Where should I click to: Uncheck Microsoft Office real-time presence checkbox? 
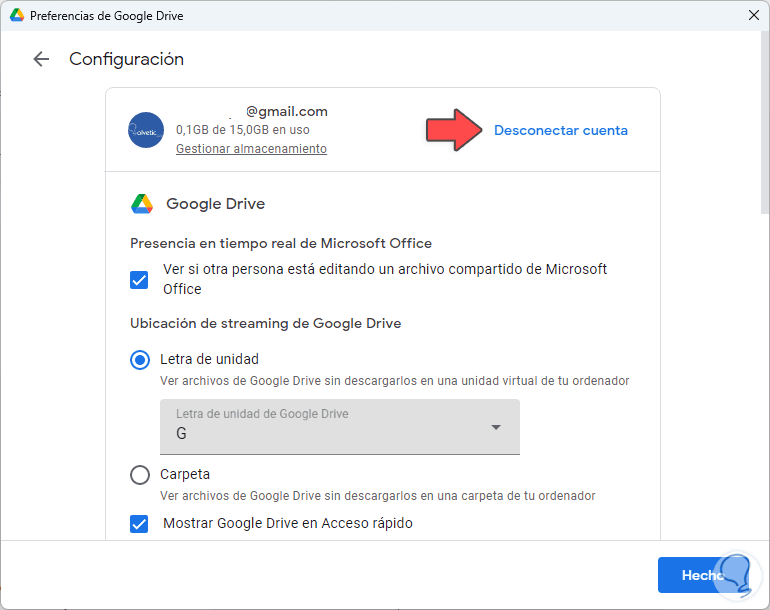pyautogui.click(x=140, y=279)
